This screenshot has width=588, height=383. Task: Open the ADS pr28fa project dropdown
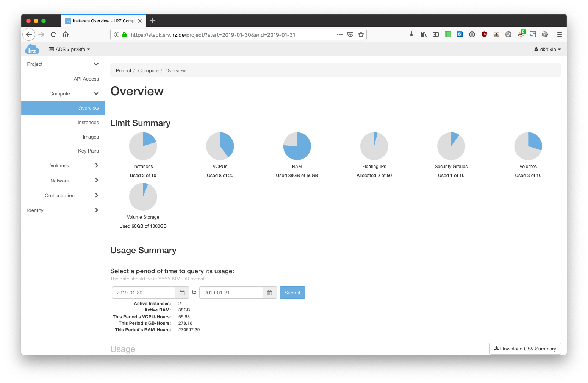point(70,50)
